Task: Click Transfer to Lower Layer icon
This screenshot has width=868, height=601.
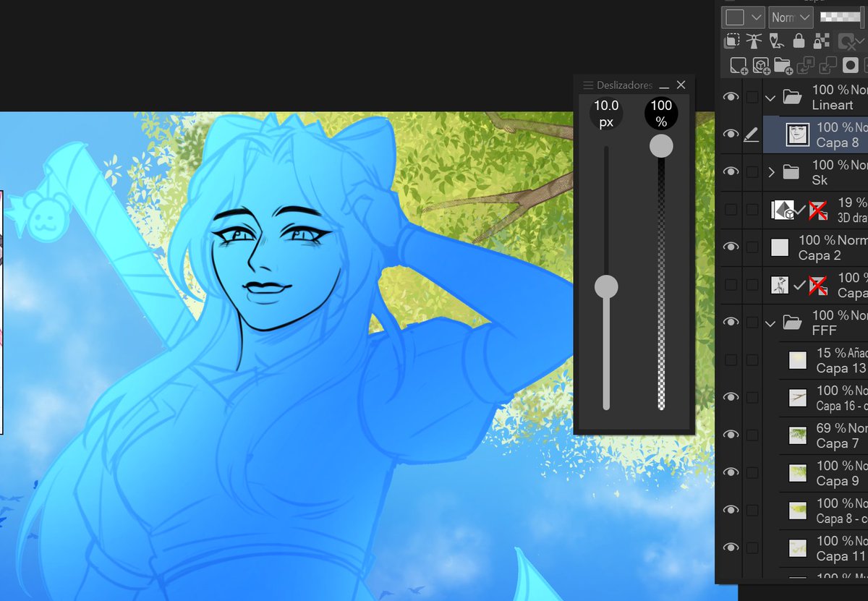Action: click(x=806, y=66)
